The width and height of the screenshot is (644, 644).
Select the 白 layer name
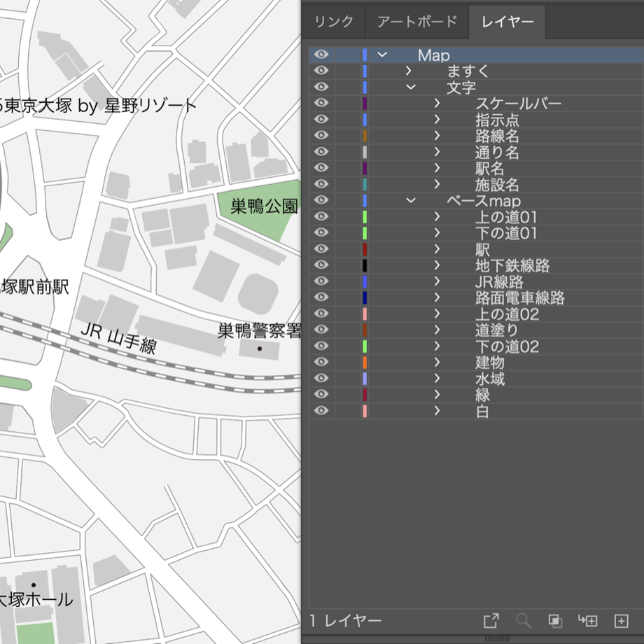click(483, 411)
